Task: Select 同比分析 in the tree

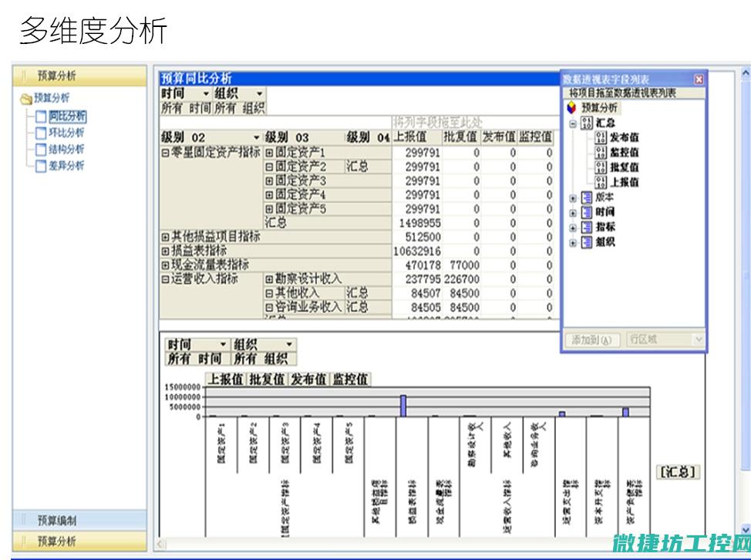Action: point(67,116)
